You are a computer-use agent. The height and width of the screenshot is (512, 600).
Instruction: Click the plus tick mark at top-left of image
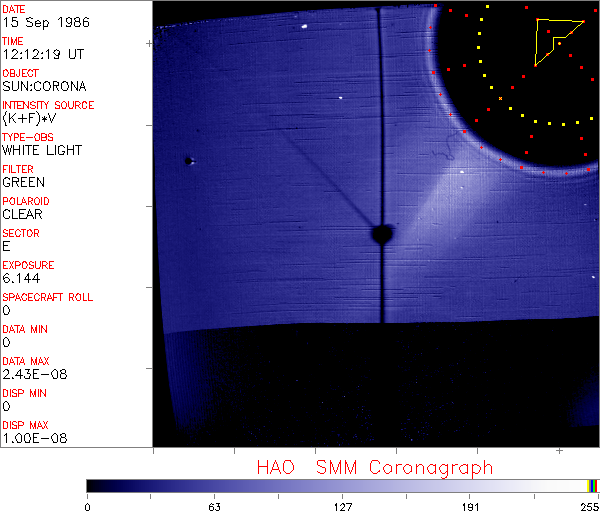point(149,44)
